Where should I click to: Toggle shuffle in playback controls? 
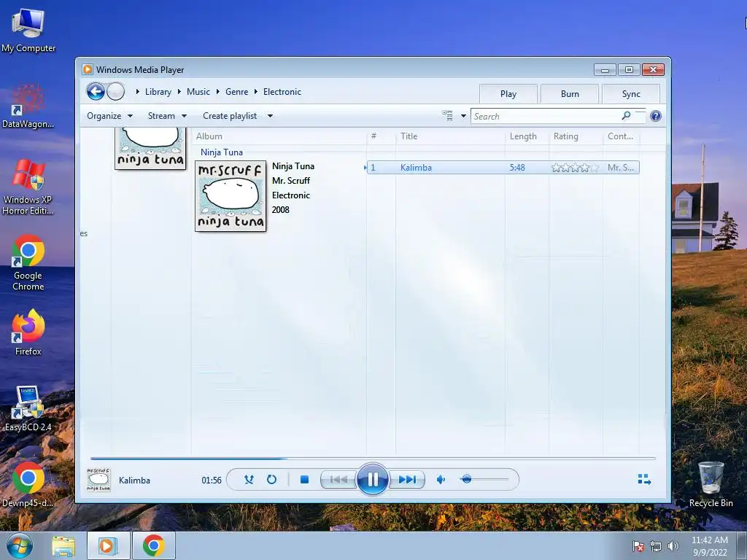pyautogui.click(x=249, y=480)
